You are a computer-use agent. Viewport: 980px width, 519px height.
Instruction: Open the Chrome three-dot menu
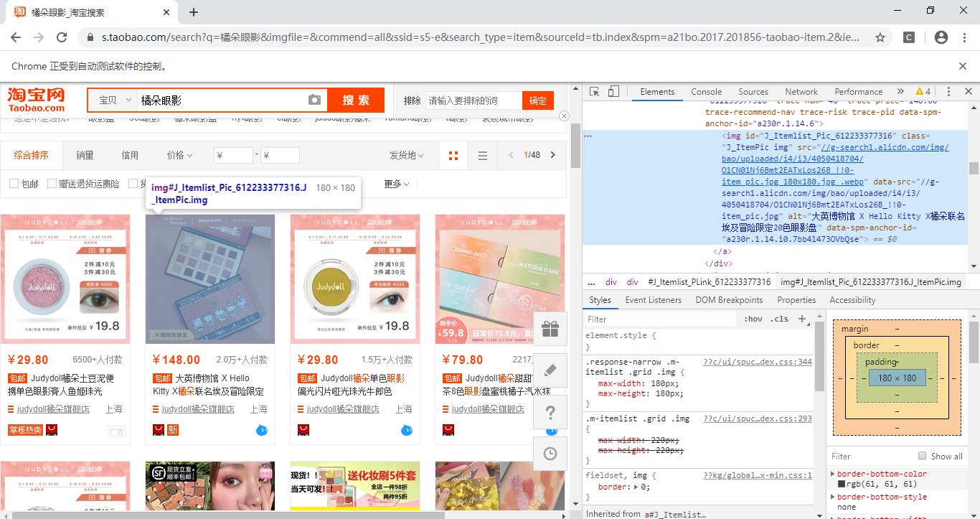(x=963, y=37)
